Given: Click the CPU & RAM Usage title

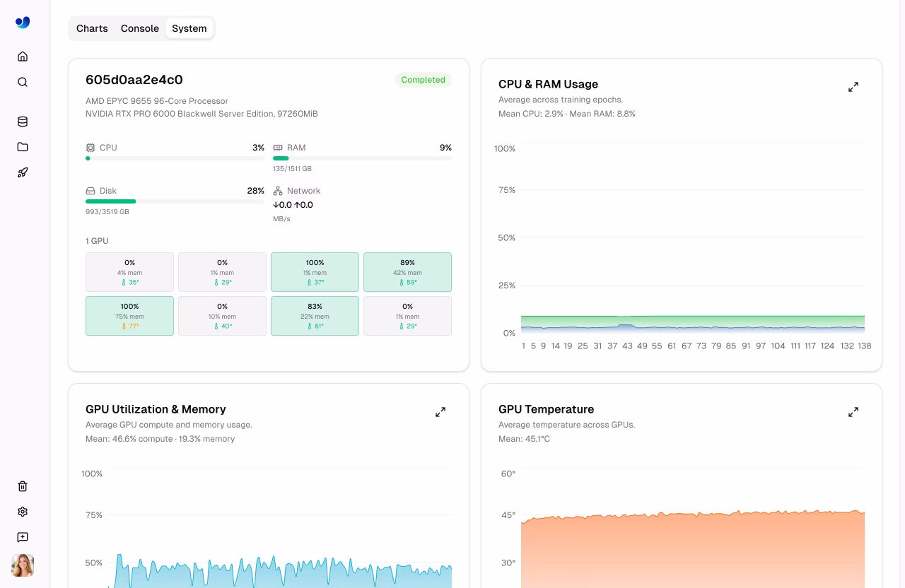Looking at the screenshot, I should point(548,84).
